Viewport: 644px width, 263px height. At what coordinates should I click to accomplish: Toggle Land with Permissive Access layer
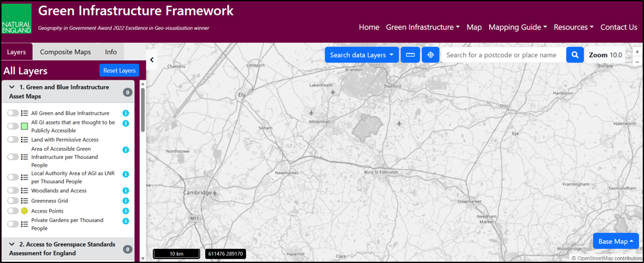pos(13,140)
